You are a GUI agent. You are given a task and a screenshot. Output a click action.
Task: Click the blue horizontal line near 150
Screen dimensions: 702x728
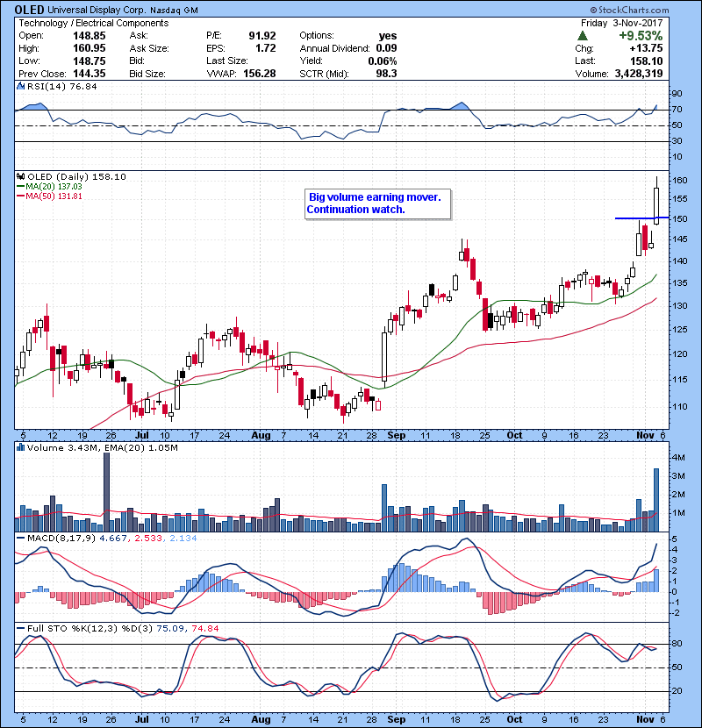coord(641,218)
